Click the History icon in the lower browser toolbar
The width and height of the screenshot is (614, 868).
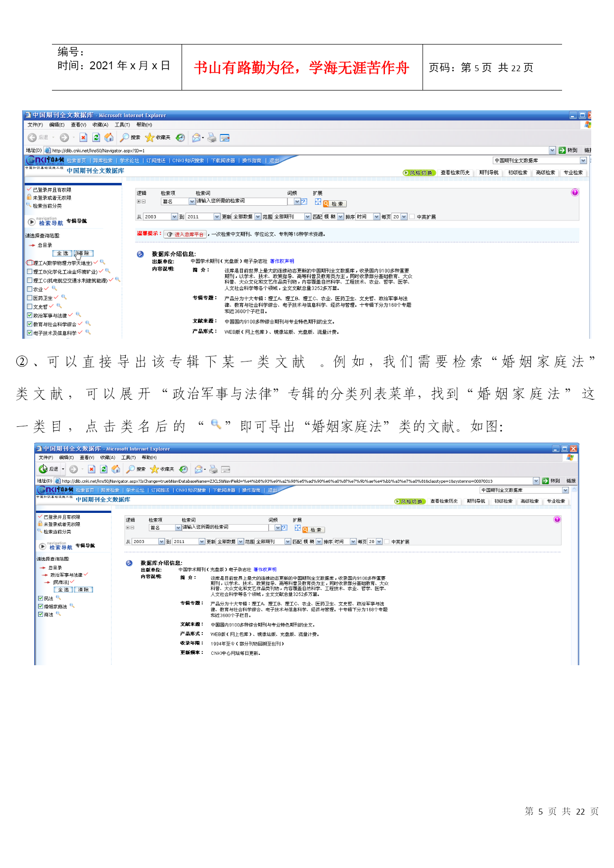pyautogui.click(x=184, y=469)
